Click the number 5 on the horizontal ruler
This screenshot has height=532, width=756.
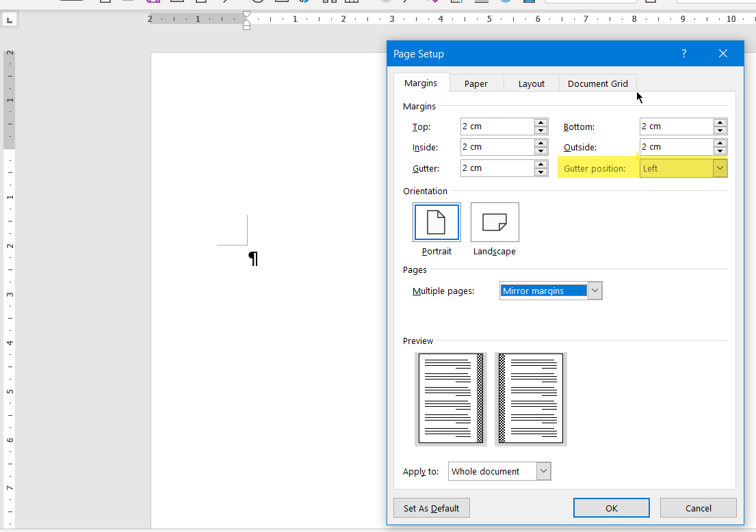click(489, 19)
